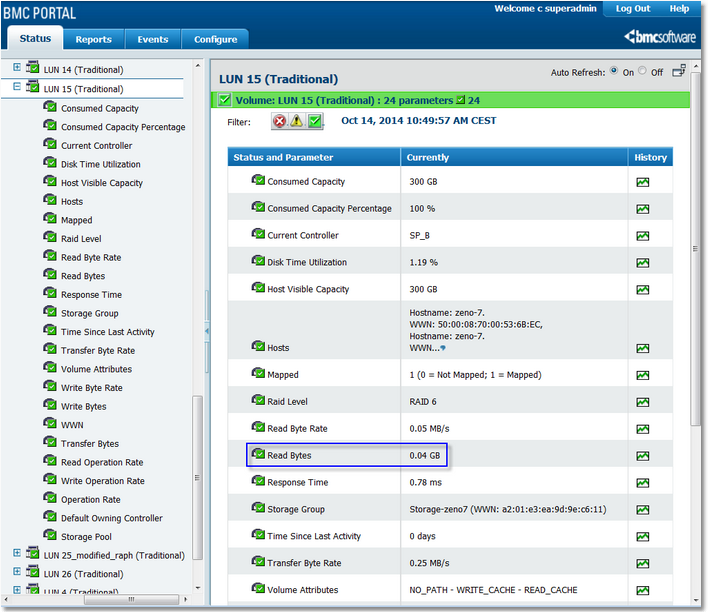This screenshot has height=614, width=708.
Task: Click the Storage Group parameter in table
Action: click(296, 509)
